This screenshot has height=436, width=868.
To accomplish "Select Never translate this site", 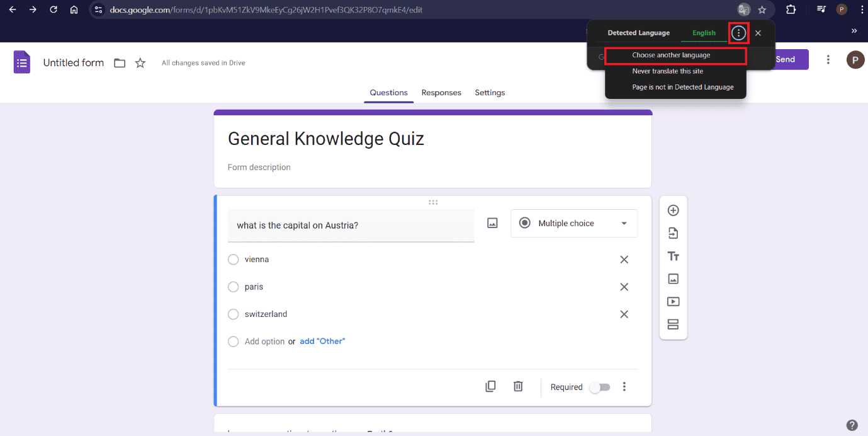I will click(675, 71).
